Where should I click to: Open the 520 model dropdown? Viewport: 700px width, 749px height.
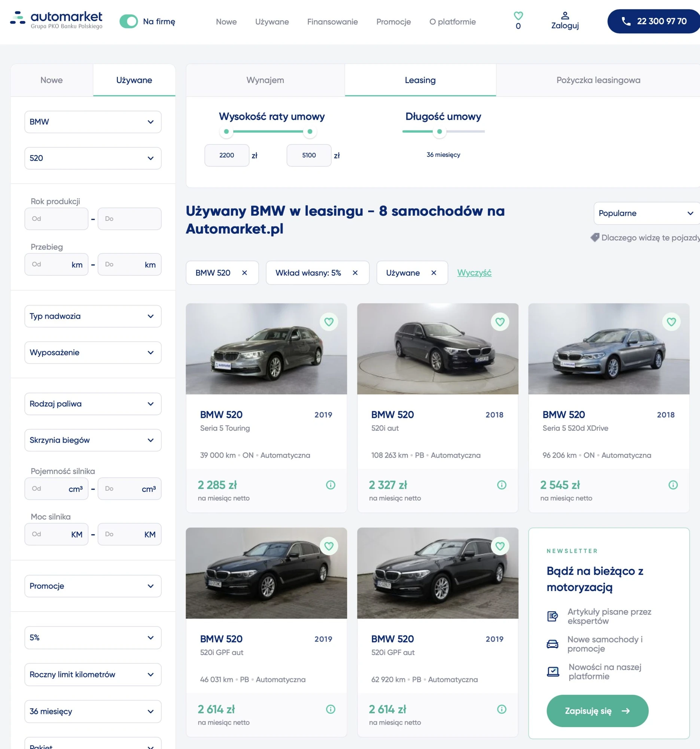[x=93, y=158]
